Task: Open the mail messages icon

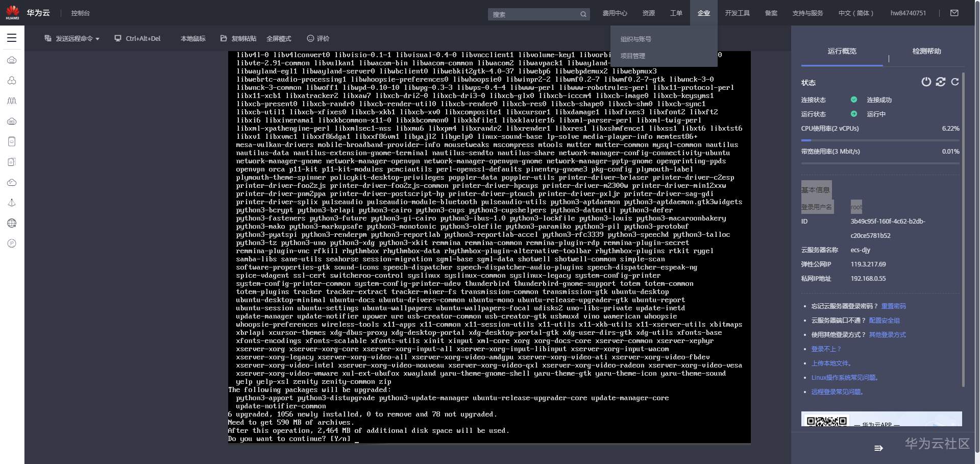Action: (x=954, y=13)
